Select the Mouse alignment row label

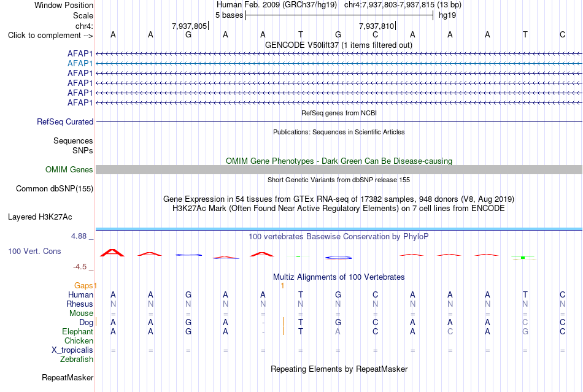pos(81,313)
